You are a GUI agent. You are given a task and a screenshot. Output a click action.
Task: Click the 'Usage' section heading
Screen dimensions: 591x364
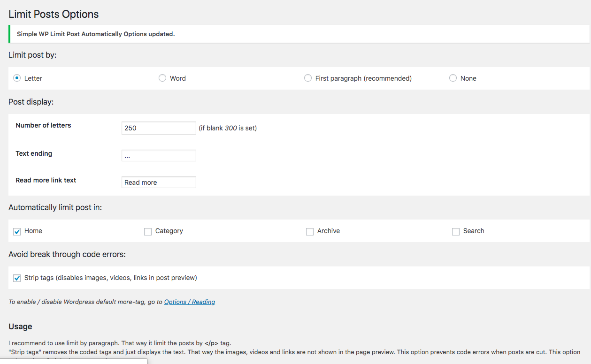click(x=20, y=326)
